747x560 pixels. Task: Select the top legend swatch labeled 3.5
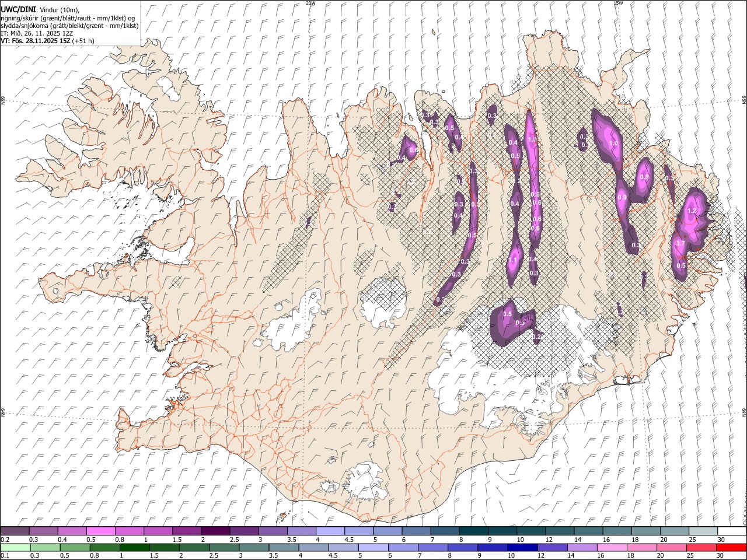pyautogui.click(x=301, y=531)
